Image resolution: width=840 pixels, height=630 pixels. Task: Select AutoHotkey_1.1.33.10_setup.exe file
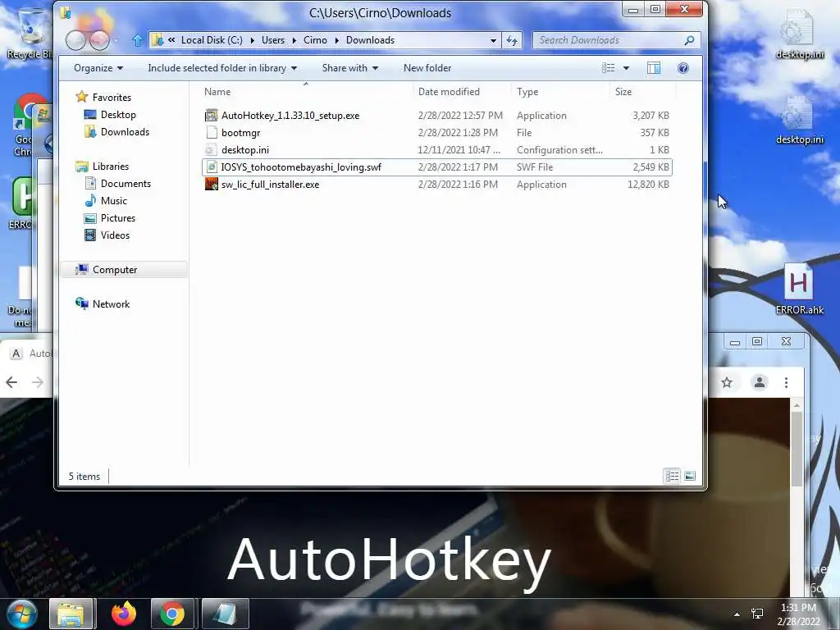pyautogui.click(x=436, y=115)
